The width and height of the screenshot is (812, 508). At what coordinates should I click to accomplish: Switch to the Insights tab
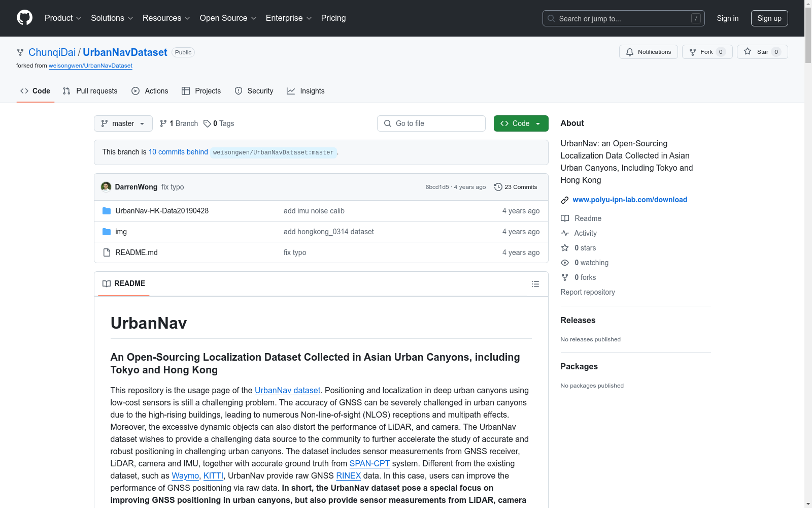tap(306, 91)
